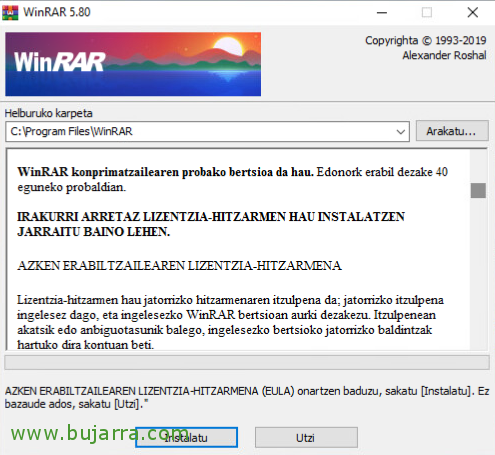This screenshot has height=455, width=495.
Task: Click into the C:\Program Files\WinRAR path field
Action: [200, 132]
